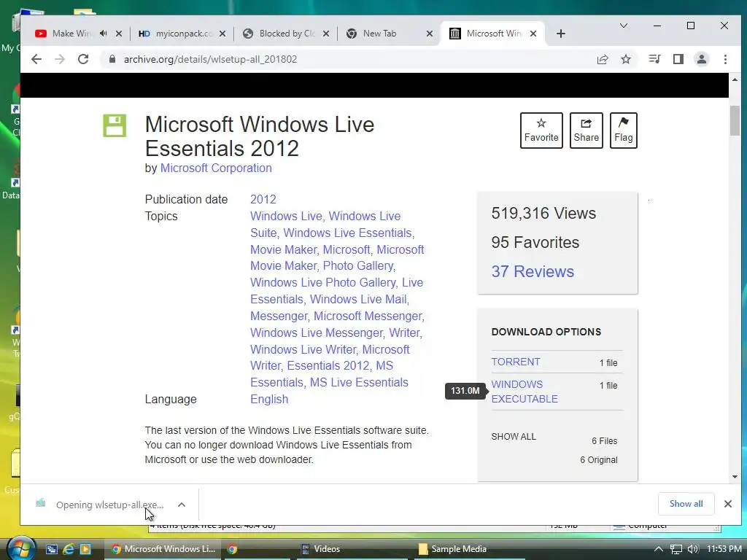Open Essentials 2012 topic link
Viewport: 747px width, 560px height.
pyautogui.click(x=328, y=366)
